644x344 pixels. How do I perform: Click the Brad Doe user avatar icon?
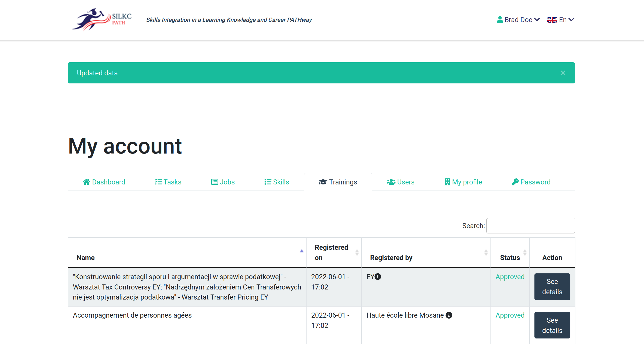(x=500, y=20)
